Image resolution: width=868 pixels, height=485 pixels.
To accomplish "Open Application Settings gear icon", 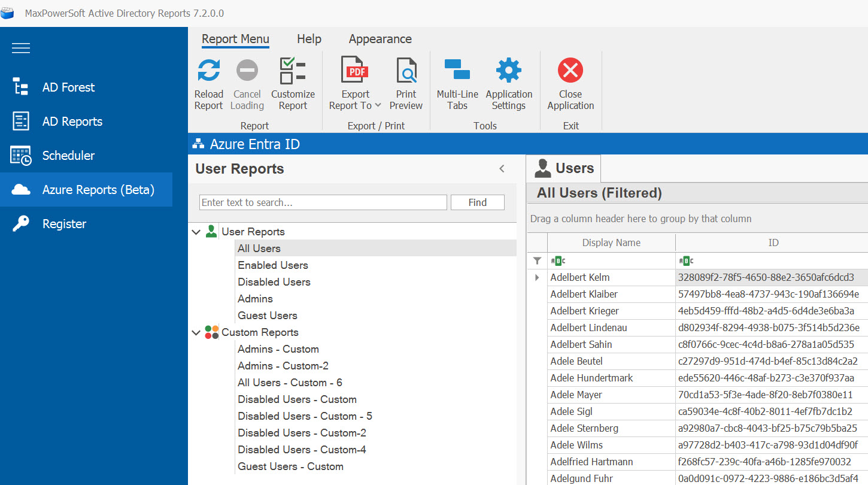I will 509,71.
